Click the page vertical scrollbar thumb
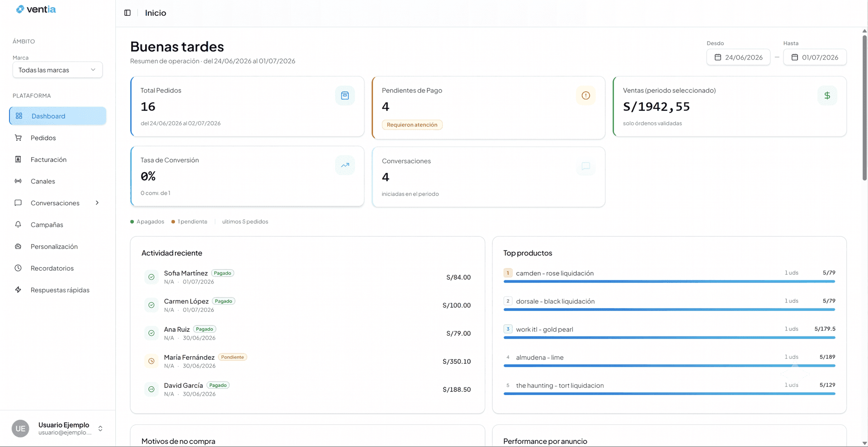 864,108
